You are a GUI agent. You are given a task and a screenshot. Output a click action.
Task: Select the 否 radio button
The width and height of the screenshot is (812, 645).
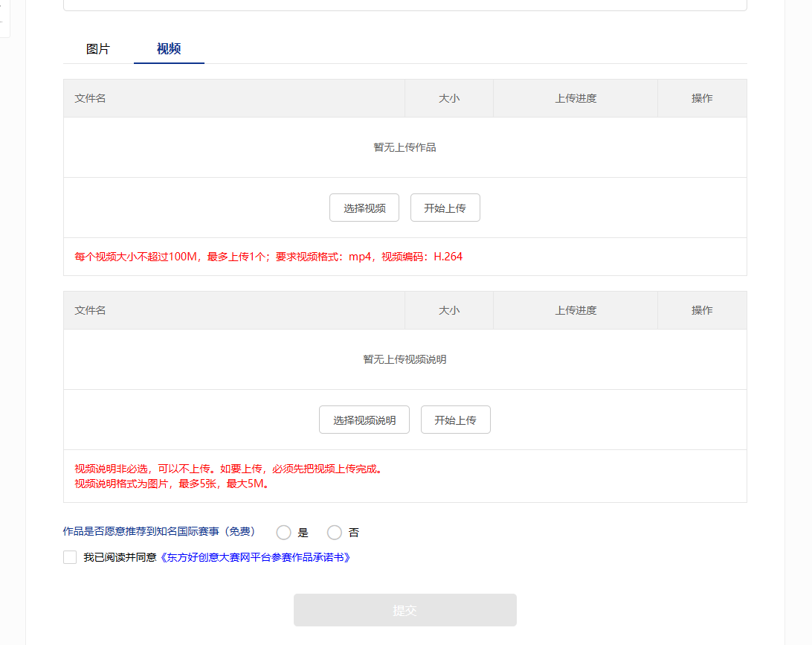(x=335, y=532)
